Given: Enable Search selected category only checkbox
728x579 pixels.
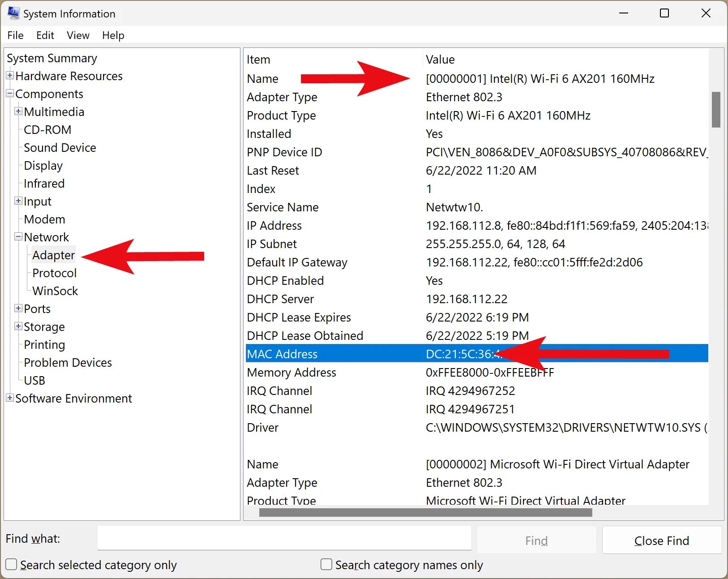Looking at the screenshot, I should click(x=12, y=564).
